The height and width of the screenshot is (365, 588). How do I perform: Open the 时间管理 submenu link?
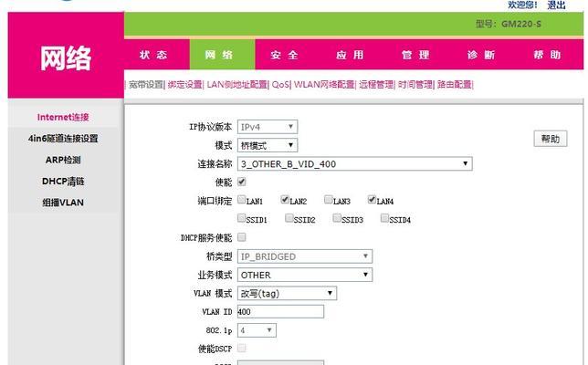pos(415,84)
